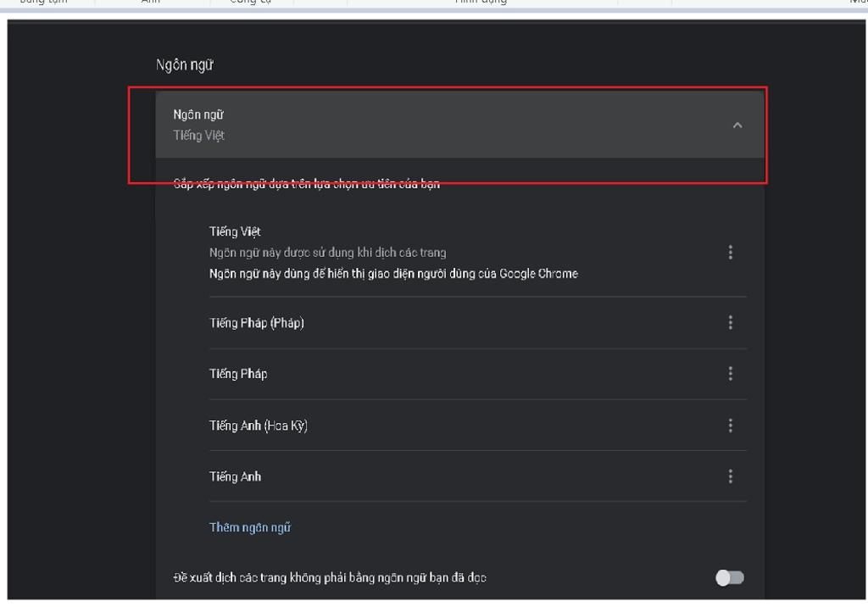This screenshot has height=607, width=868.
Task: Select Tiếng Việt entry in the language list
Action: tap(236, 231)
